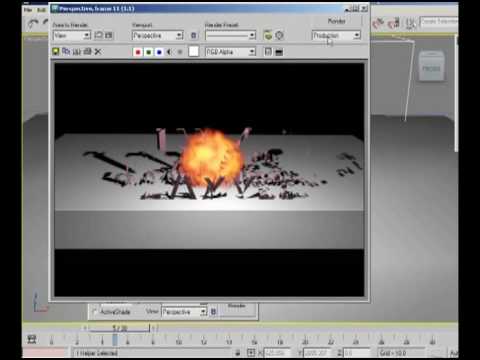Click the Save Image icon in render window
The width and height of the screenshot is (480, 360).
(56, 52)
